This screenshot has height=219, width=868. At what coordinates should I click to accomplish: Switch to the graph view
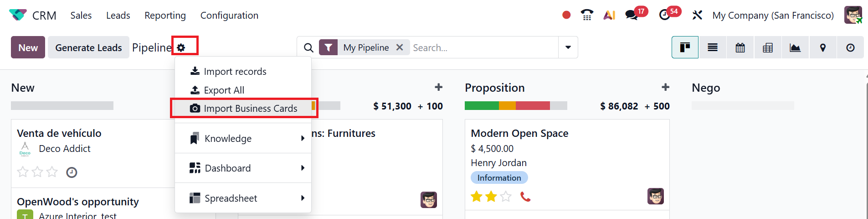(795, 47)
